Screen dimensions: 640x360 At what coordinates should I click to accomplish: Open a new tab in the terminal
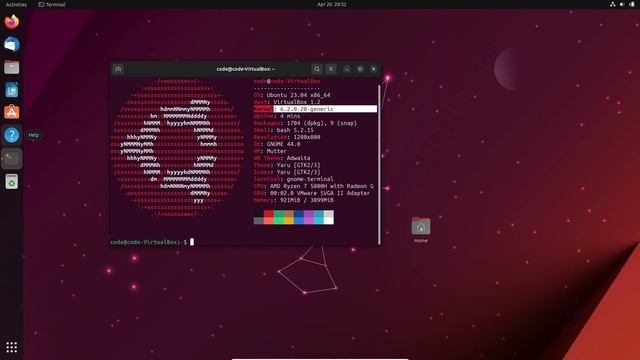(118, 69)
